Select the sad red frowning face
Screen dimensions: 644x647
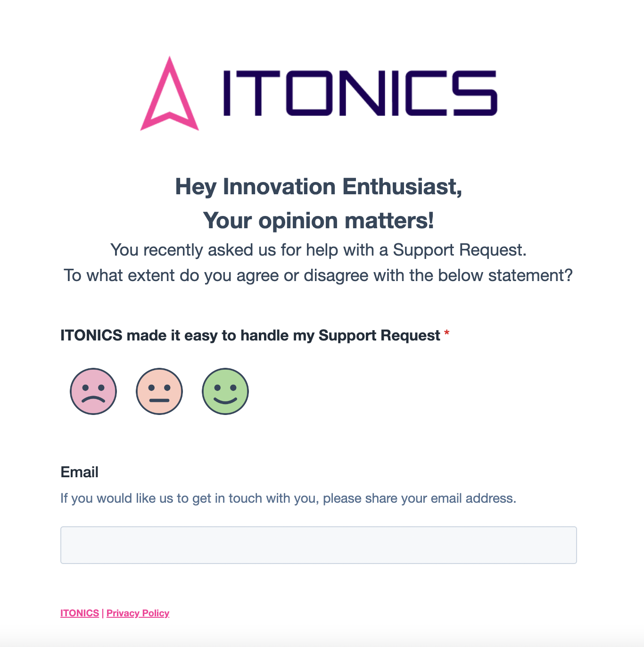tap(93, 391)
